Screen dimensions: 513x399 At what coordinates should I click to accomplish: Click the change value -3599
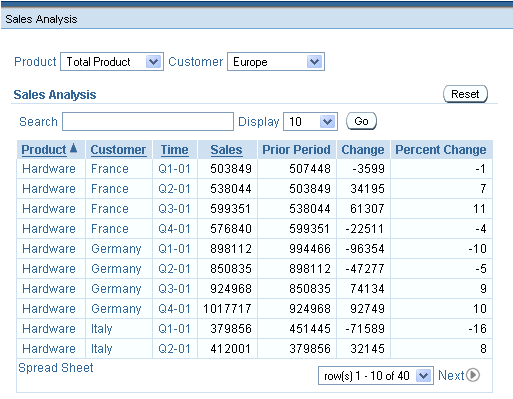click(368, 169)
